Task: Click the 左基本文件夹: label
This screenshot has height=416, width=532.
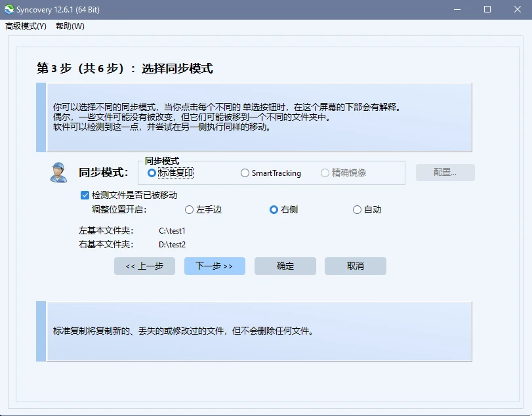Action: point(106,231)
